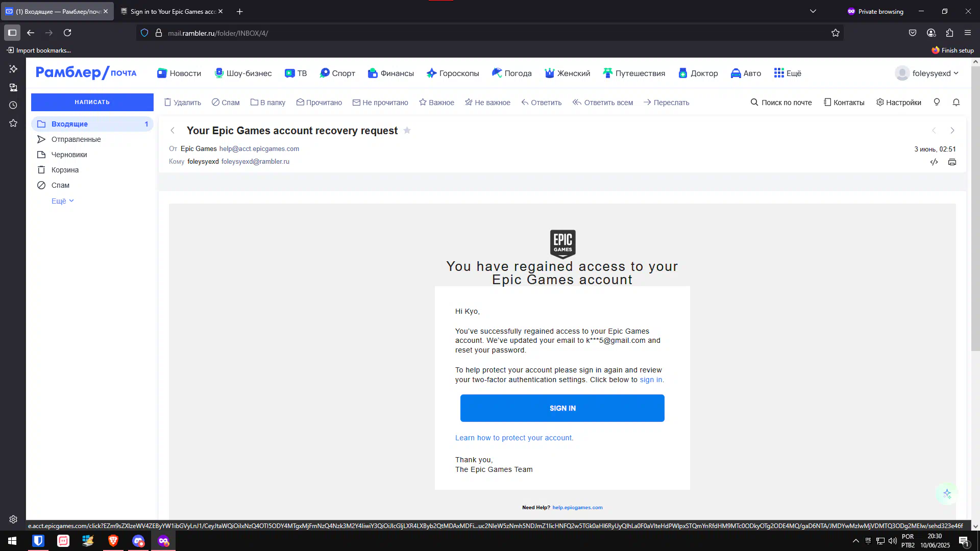
Task: Click the floating sparkle assistant button
Action: [x=947, y=493]
